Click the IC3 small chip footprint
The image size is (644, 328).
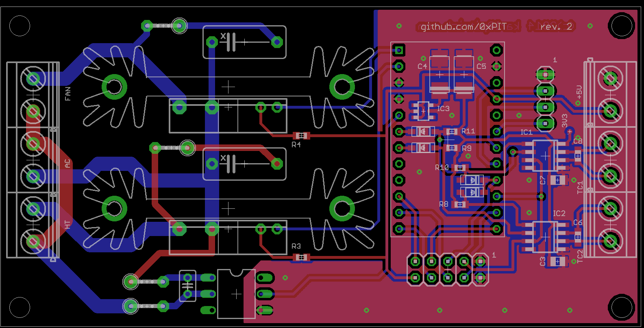(423, 111)
